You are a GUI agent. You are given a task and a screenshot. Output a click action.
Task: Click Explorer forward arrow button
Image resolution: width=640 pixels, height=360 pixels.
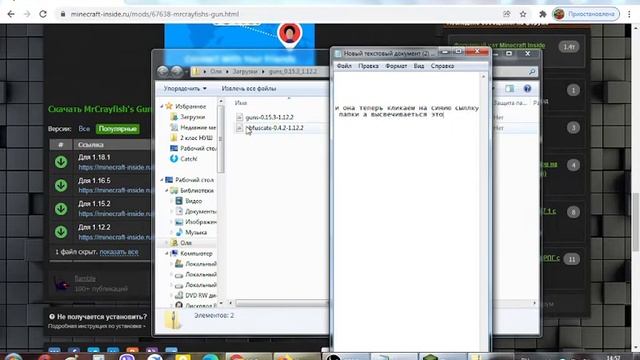tap(177, 71)
